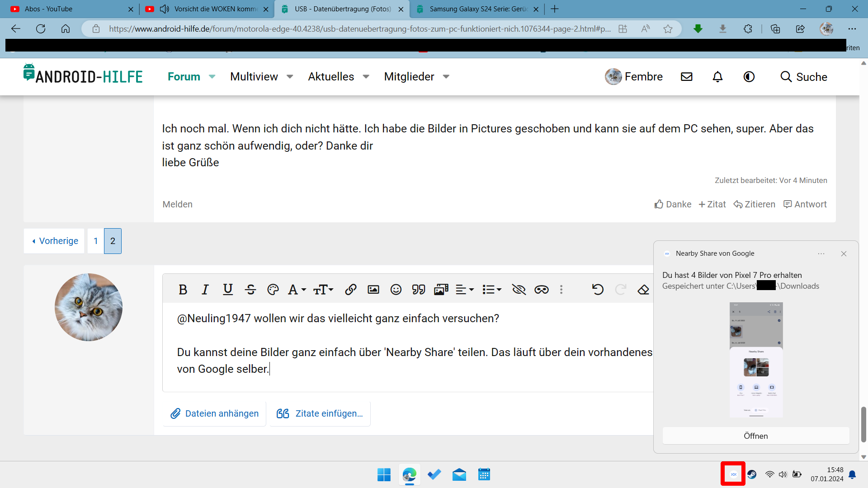This screenshot has width=868, height=488.
Task: Click Zitate einfügen button
Action: click(x=320, y=413)
